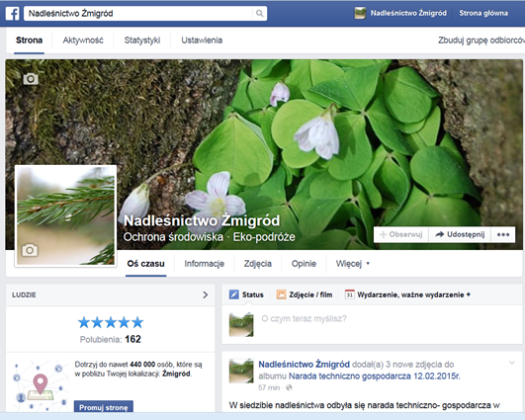
Task: Click the Udostępnij button
Action: click(x=460, y=234)
